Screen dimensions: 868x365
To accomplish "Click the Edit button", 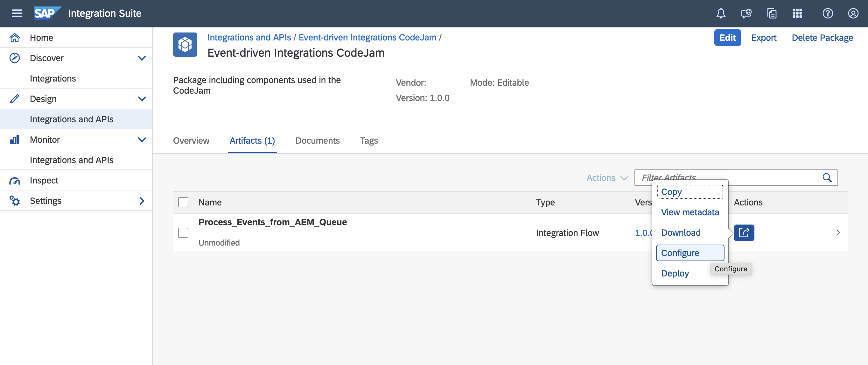I will [x=727, y=38].
